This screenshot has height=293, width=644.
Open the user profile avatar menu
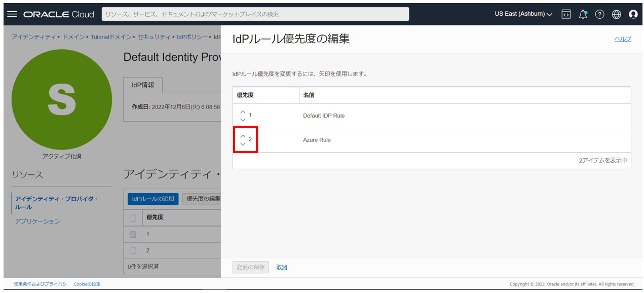633,14
